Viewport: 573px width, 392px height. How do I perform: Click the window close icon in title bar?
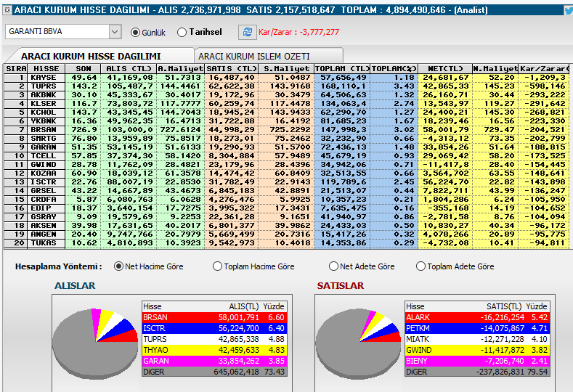[x=7, y=10]
